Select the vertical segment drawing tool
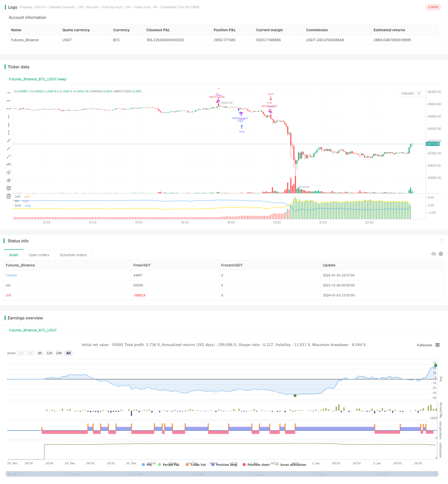This screenshot has width=448, height=484. point(9,133)
